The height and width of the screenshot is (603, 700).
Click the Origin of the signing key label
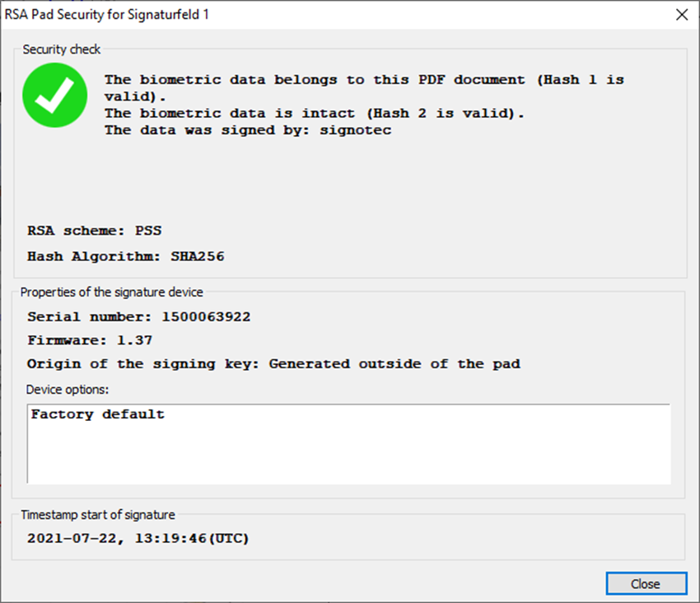coord(142,363)
